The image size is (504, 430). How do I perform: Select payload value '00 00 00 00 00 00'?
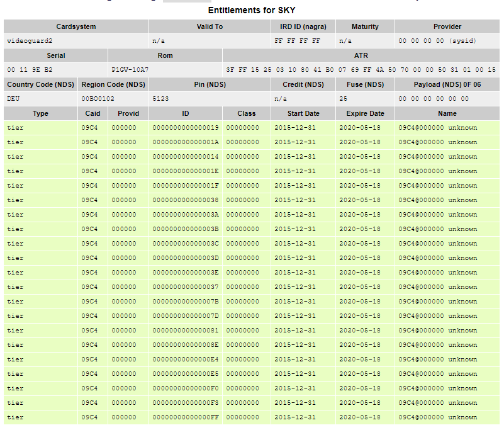(x=434, y=99)
